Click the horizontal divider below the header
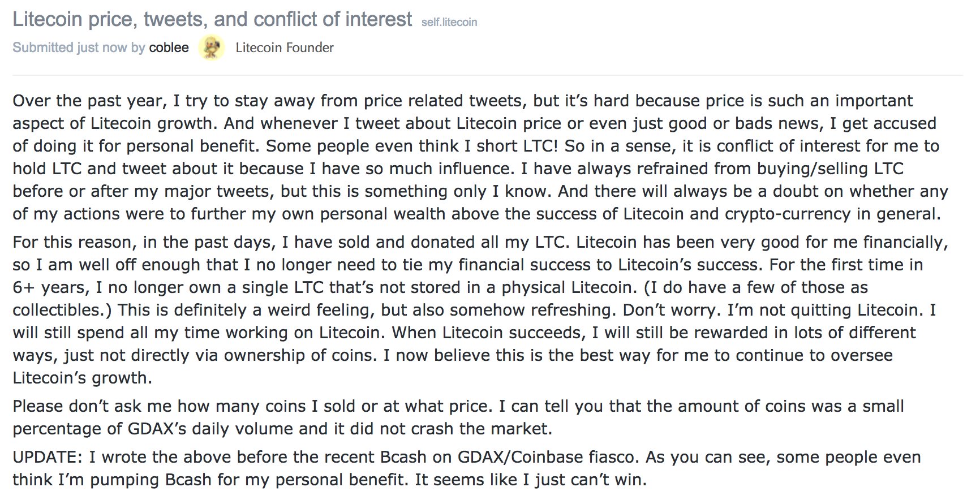 coord(487,75)
